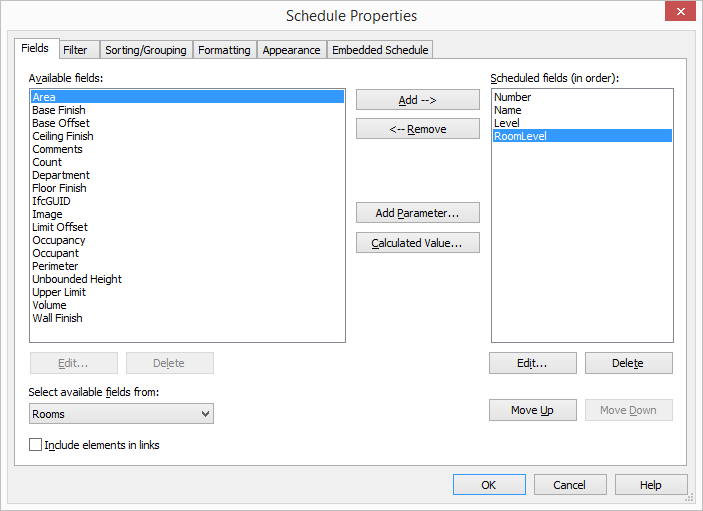The height and width of the screenshot is (511, 703).
Task: Open Help for this dialog
Action: [651, 485]
